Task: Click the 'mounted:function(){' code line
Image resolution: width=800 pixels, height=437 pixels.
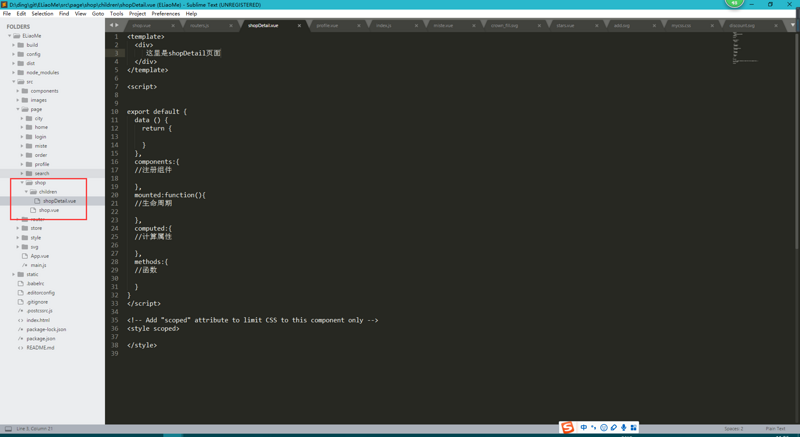Action: click(x=170, y=195)
